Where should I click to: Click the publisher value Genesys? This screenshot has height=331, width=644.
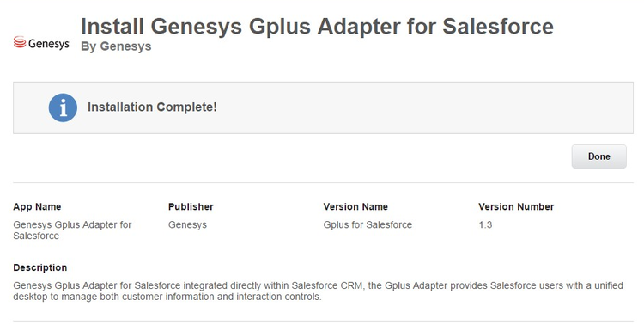pyautogui.click(x=188, y=225)
